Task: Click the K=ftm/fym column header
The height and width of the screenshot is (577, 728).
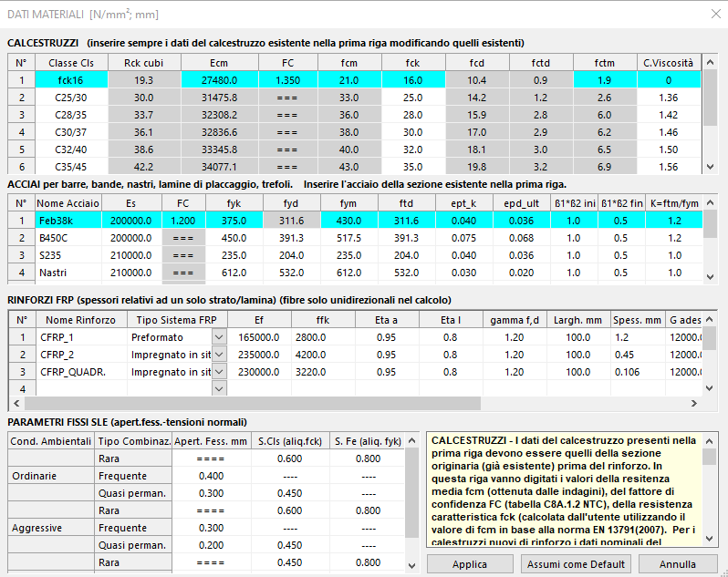Action: (674, 203)
